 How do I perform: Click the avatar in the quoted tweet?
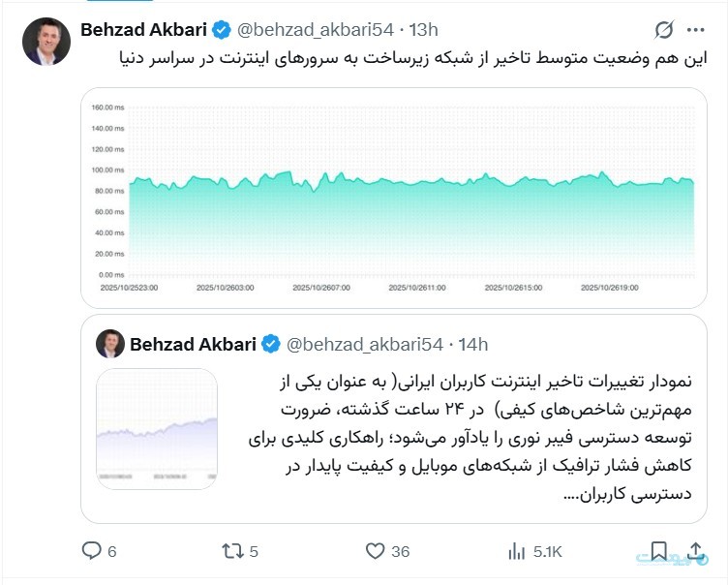pos(108,344)
